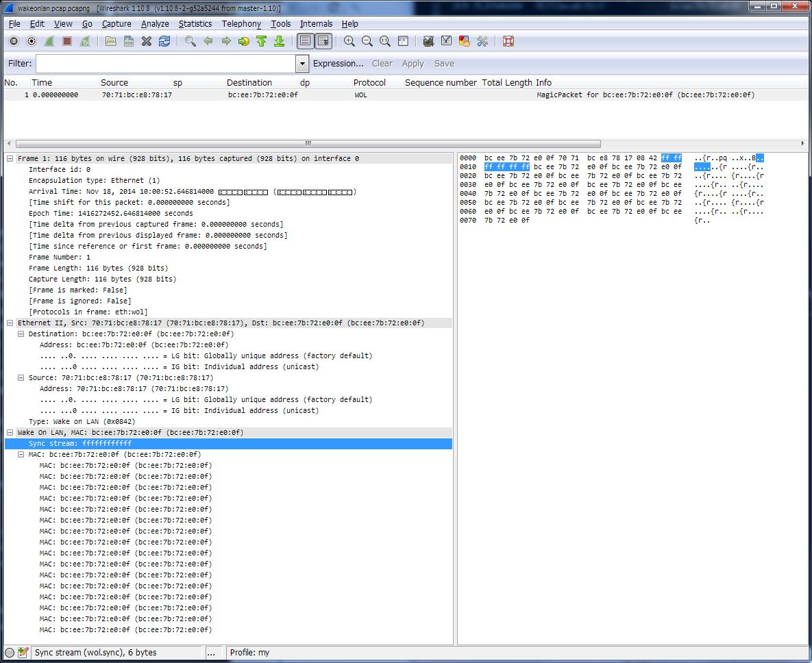Open a capture file

point(111,41)
